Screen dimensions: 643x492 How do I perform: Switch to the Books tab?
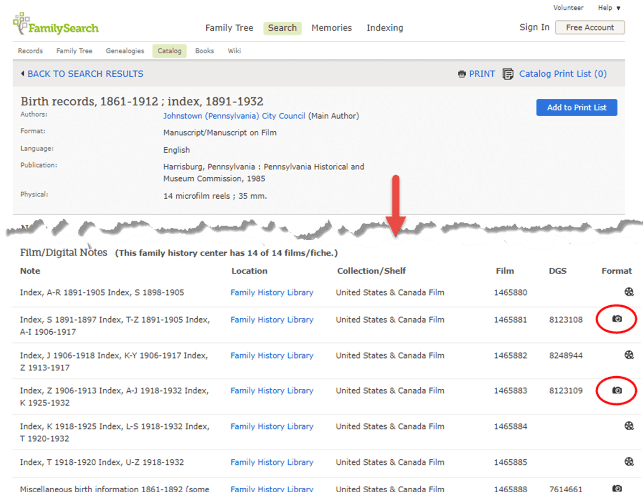(204, 51)
